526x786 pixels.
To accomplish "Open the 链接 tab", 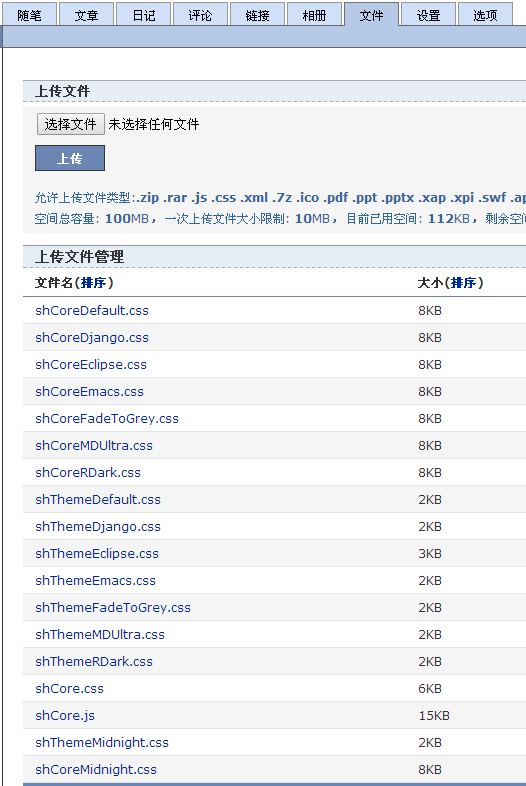I will [257, 15].
